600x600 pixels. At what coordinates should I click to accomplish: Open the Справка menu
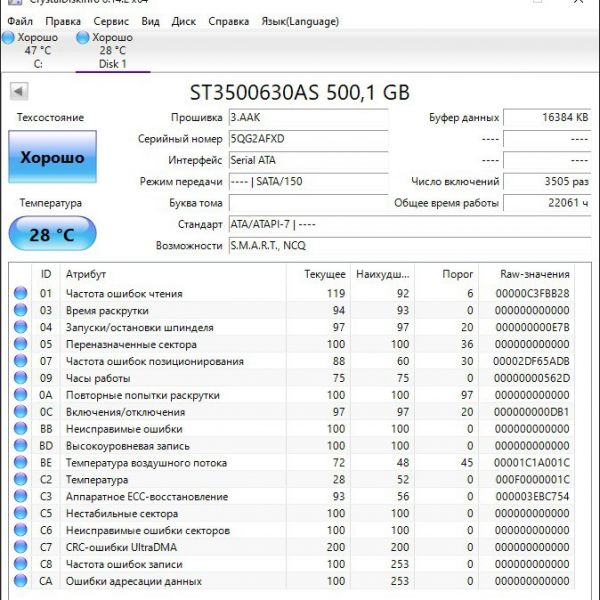point(228,21)
